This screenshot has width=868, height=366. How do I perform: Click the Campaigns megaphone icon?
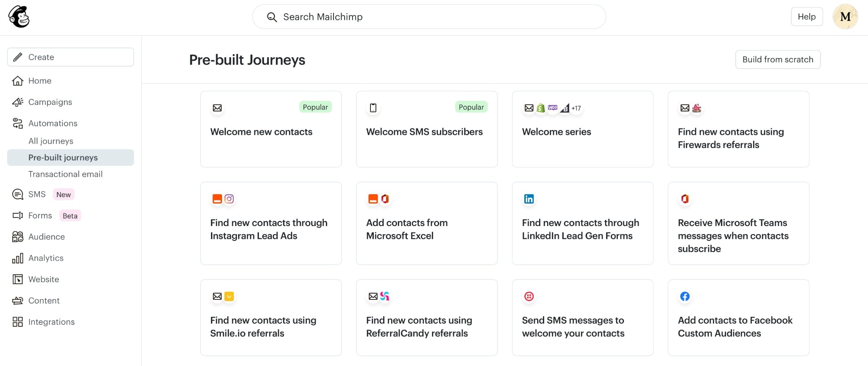pos(18,102)
